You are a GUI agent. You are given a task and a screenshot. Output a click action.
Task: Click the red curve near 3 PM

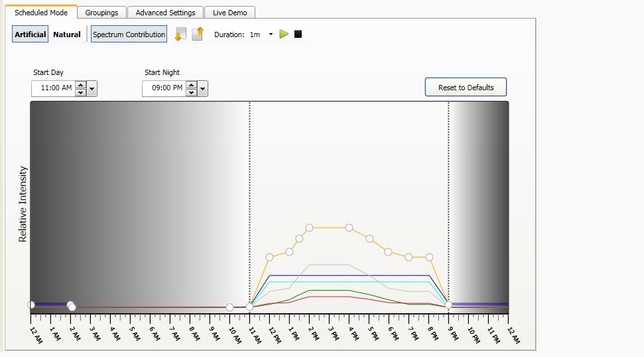point(328,297)
